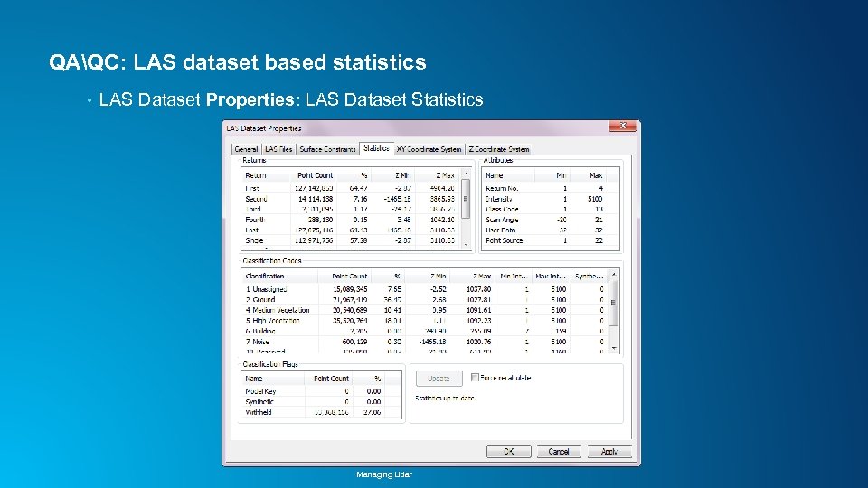Select the Statistics tab

coord(376,148)
